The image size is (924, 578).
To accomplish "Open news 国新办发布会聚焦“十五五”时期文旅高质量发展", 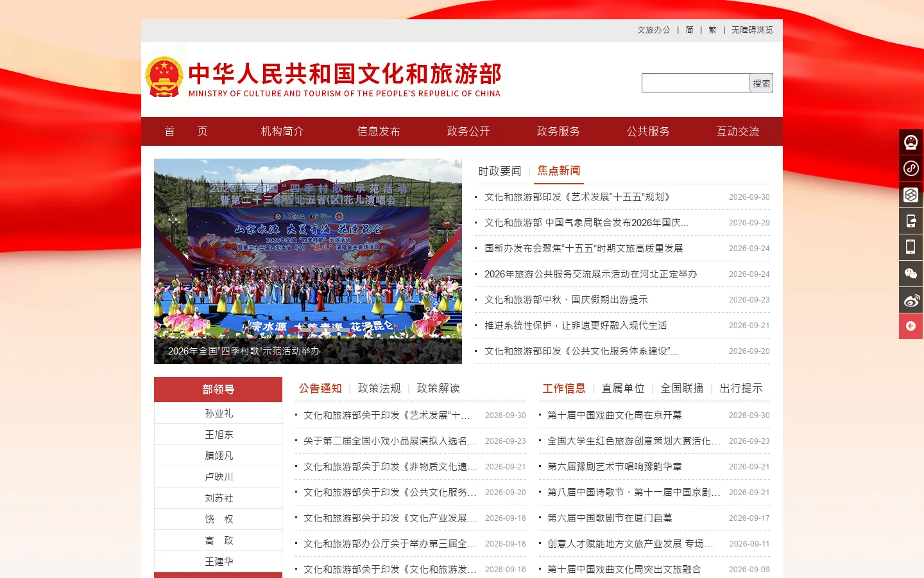I will click(x=584, y=249).
